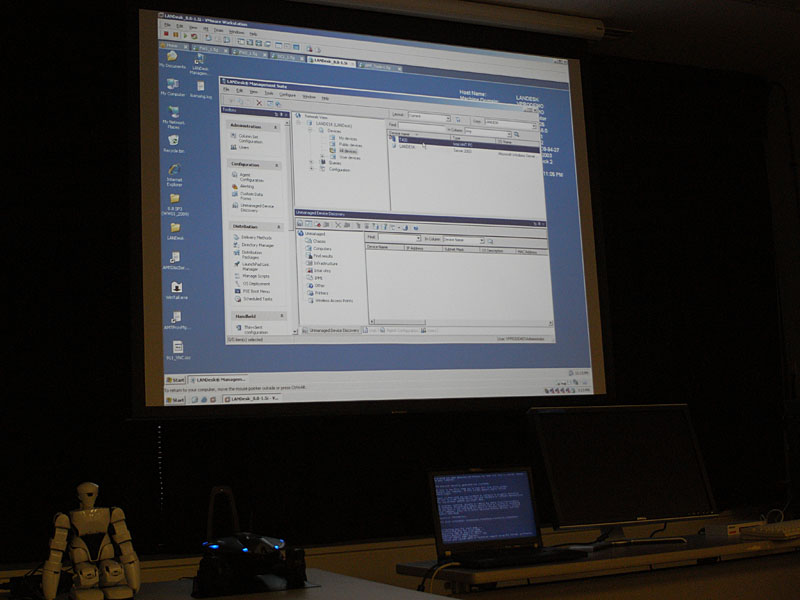Viewport: 800px width, 600px height.
Task: Open Scheduled Tasks tool
Action: point(254,299)
